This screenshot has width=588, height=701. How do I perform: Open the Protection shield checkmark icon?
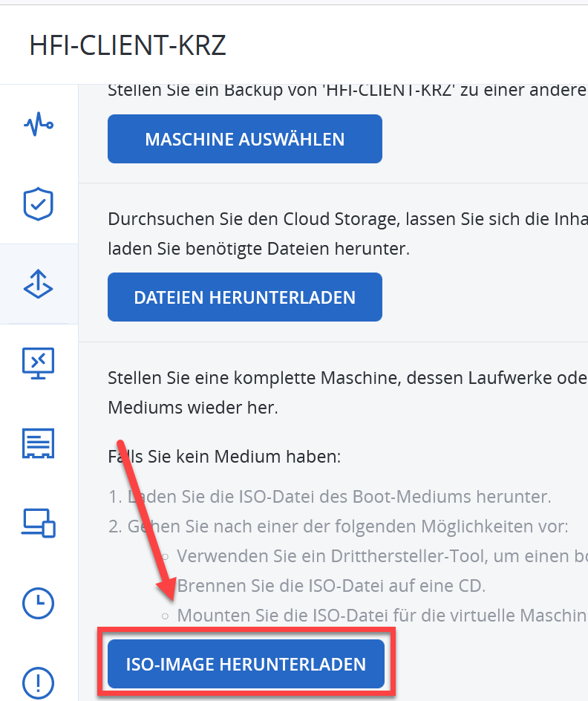click(x=39, y=204)
